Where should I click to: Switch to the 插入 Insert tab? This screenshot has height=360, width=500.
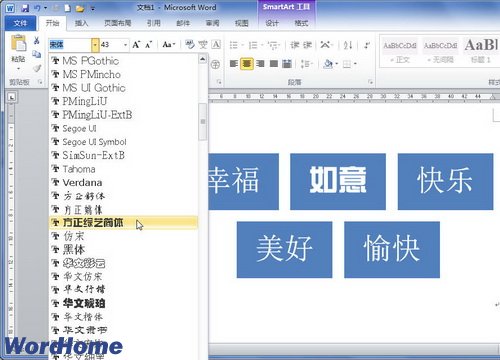81,23
